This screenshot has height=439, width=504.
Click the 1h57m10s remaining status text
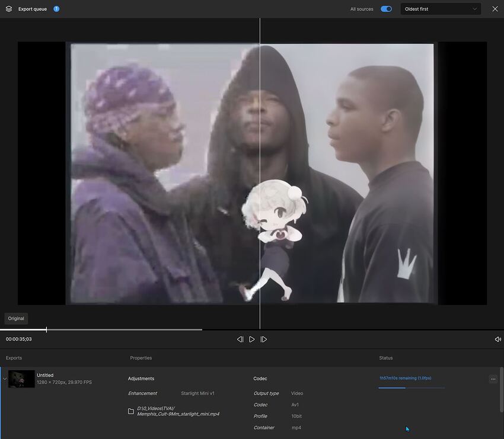406,378
